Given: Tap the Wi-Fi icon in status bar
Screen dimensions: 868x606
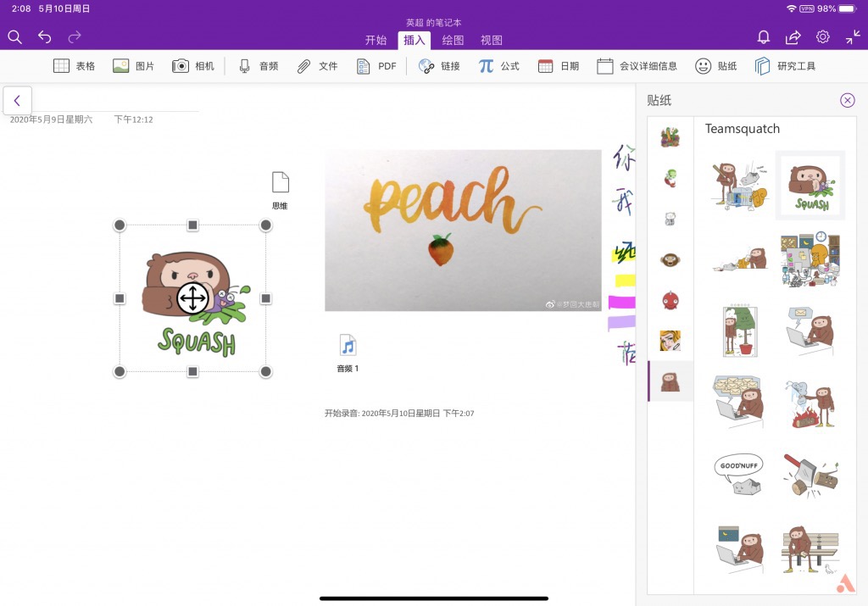Looking at the screenshot, I should 792,8.
